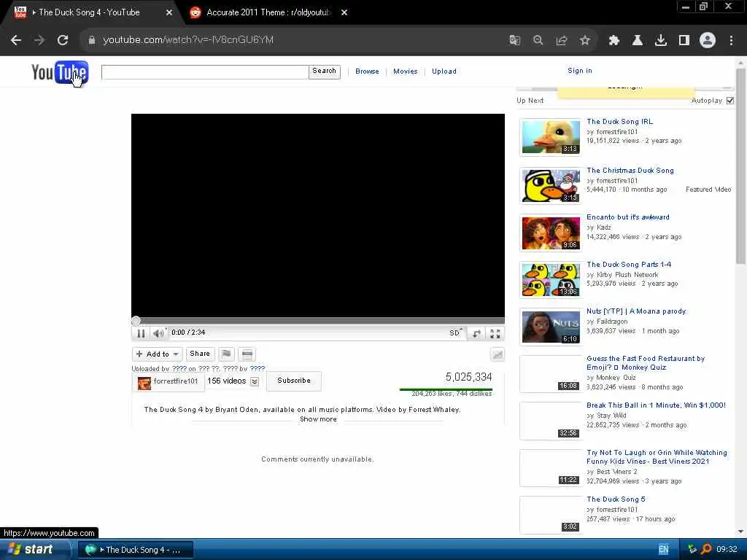Click the Sign in link

(580, 71)
